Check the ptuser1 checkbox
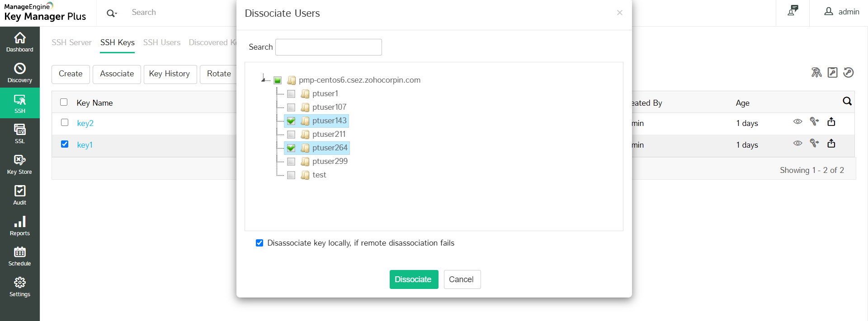Viewport: 868px width, 321px height. point(291,94)
